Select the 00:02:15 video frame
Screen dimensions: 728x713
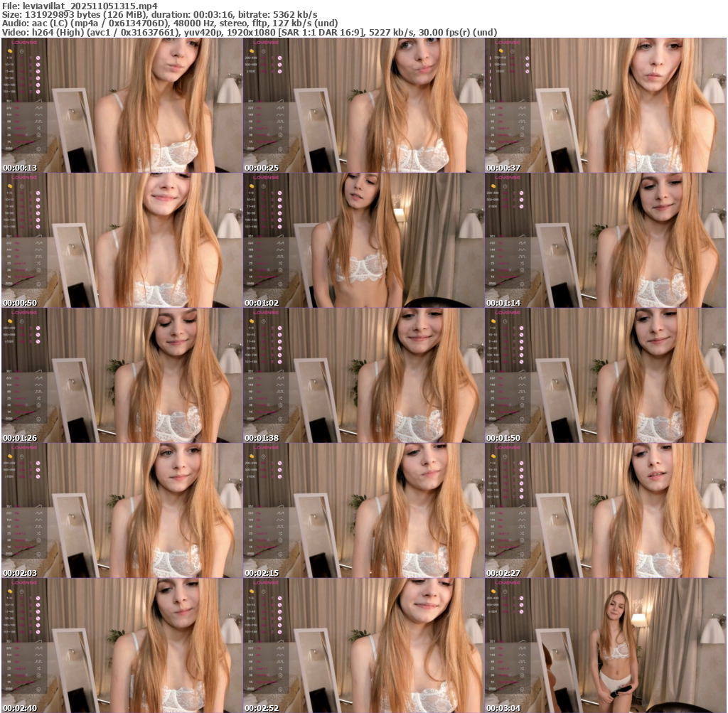click(363, 510)
